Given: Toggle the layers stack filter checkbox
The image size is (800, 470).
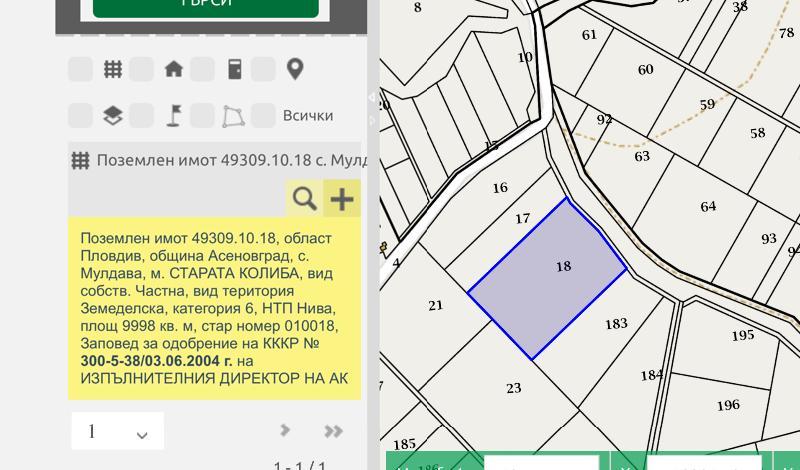Looking at the screenshot, I should tap(81, 115).
